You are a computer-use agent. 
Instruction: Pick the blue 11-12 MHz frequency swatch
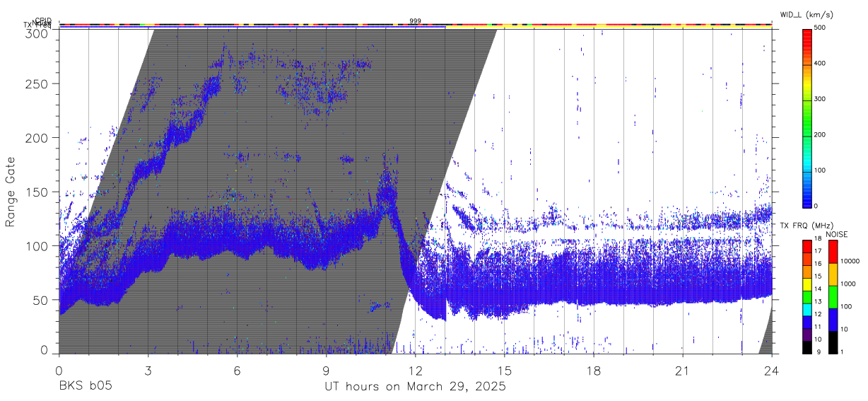pos(807,322)
